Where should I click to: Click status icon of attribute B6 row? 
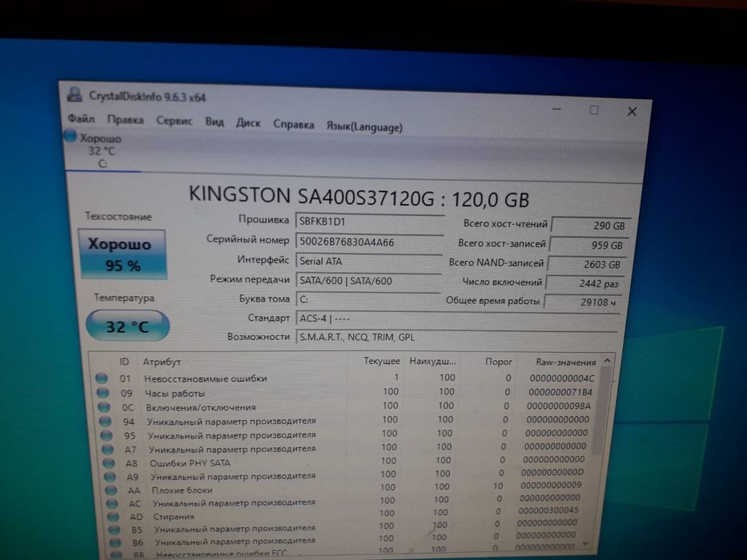pos(115,542)
